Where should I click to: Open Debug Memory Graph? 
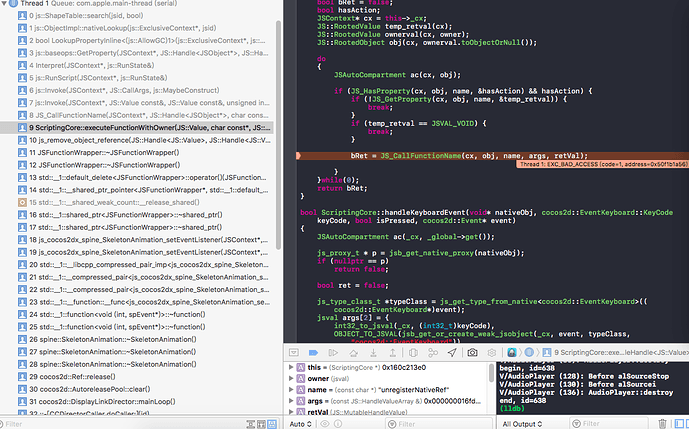[433, 353]
